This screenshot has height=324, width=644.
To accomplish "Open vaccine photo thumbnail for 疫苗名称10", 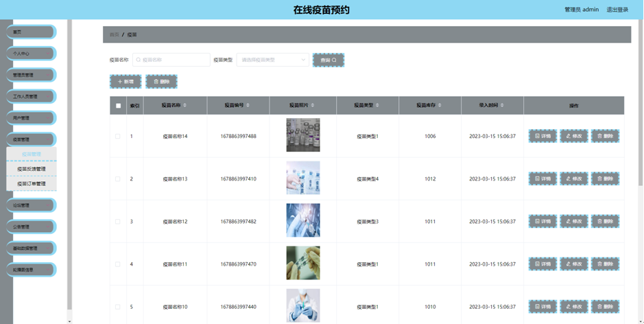I will (303, 305).
